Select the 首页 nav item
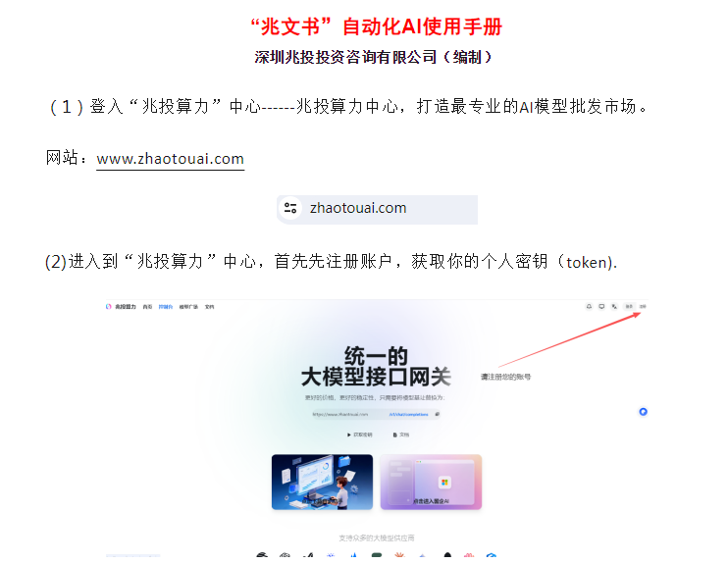The width and height of the screenshot is (728, 563). 147,307
